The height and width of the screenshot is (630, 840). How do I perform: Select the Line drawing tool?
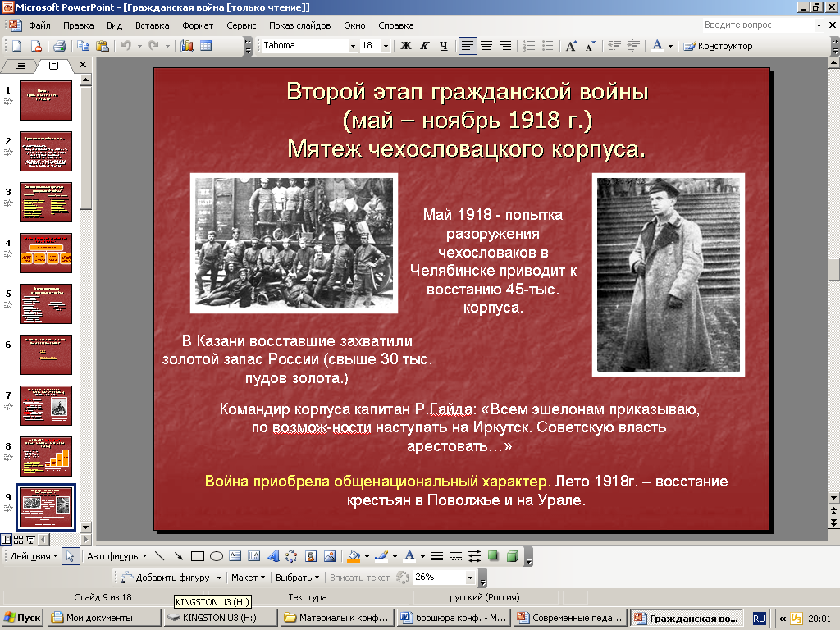click(x=159, y=556)
